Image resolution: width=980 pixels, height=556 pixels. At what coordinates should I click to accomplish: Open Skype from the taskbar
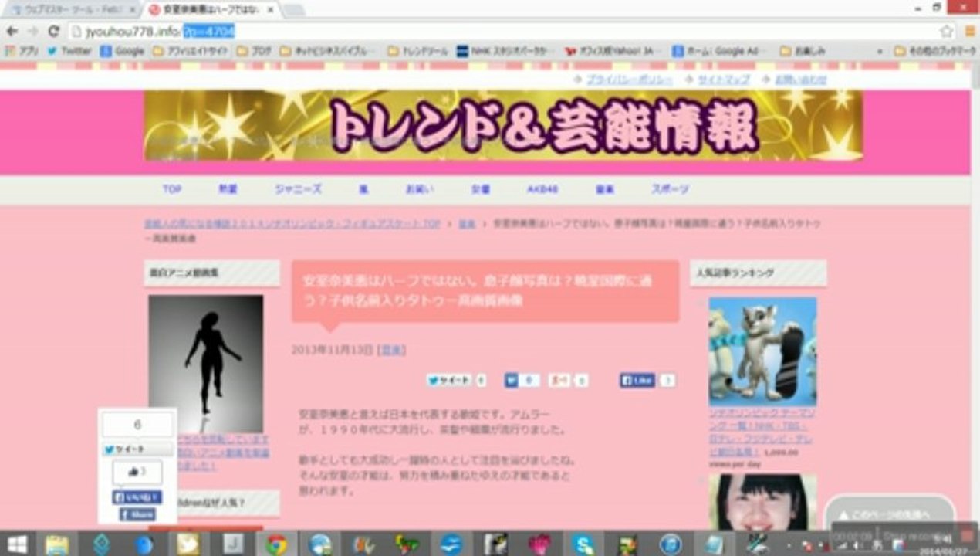click(583, 544)
